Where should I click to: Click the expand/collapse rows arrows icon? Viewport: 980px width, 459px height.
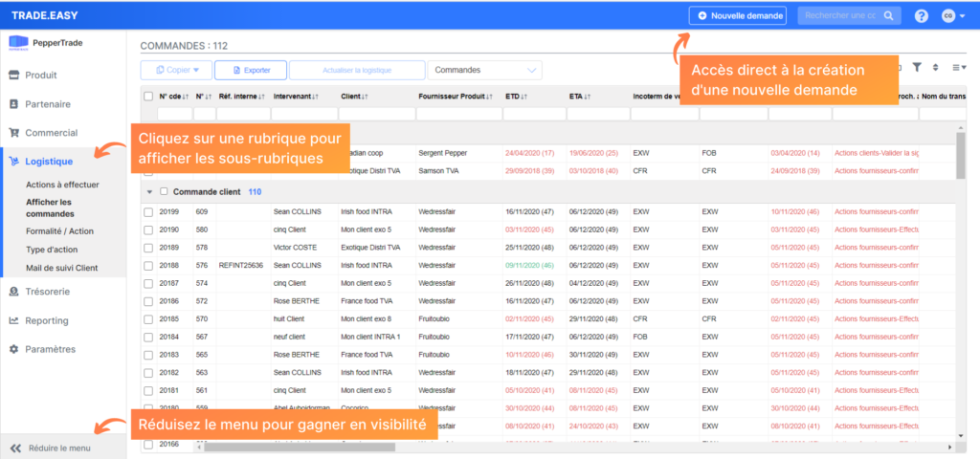click(x=936, y=68)
